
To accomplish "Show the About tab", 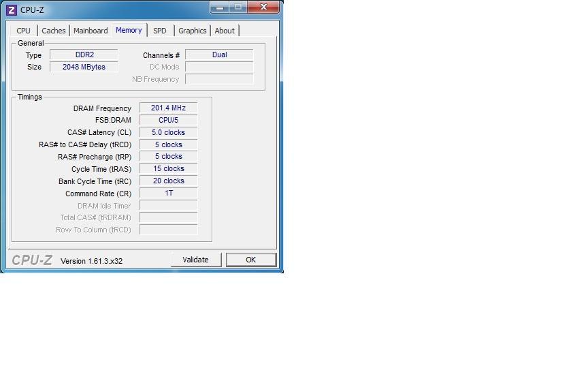I will click(225, 31).
